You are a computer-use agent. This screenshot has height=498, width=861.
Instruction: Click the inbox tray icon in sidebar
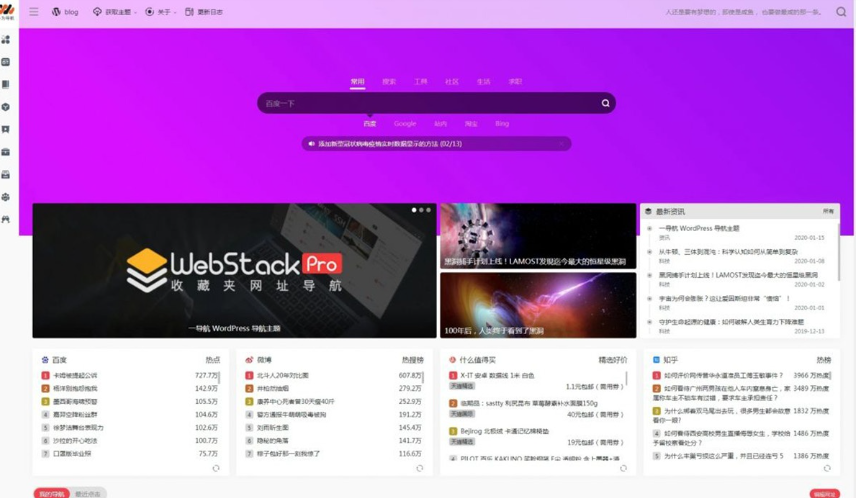coord(6,175)
